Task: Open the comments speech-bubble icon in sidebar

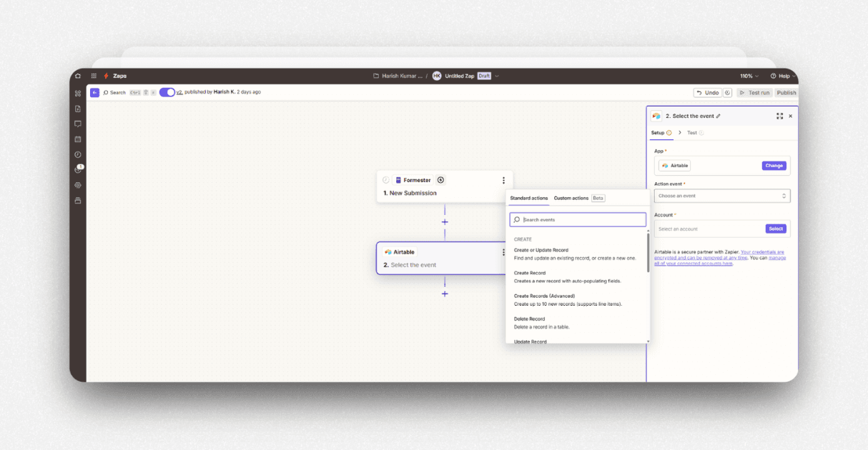Action: [x=78, y=124]
